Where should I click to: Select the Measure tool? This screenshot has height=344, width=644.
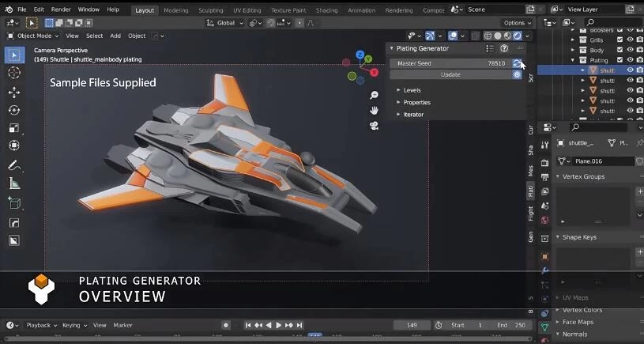click(x=13, y=183)
